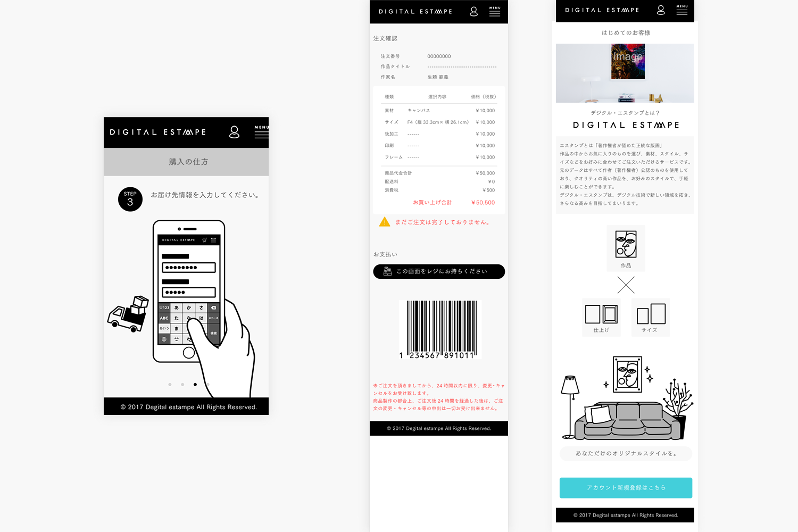Viewport: 798px width, 532px height.
Task: Select the 作品 face artwork icon
Action: click(x=626, y=247)
